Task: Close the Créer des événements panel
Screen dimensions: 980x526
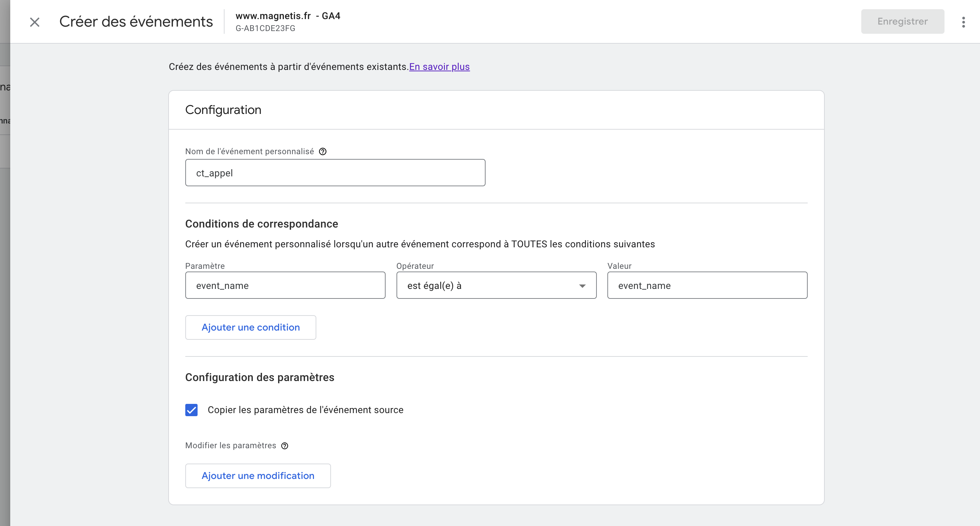Action: pyautogui.click(x=34, y=22)
